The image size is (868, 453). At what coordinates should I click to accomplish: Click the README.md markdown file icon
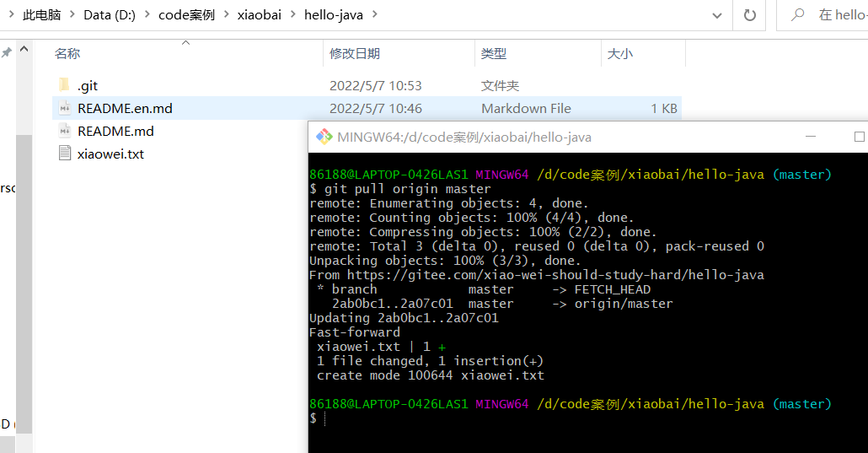coord(65,131)
